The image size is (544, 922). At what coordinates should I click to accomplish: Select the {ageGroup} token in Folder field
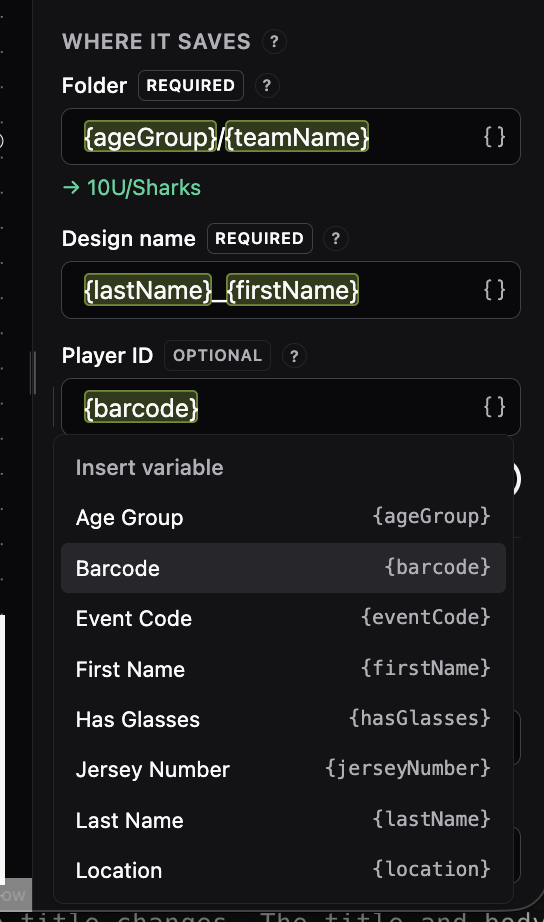(x=151, y=136)
